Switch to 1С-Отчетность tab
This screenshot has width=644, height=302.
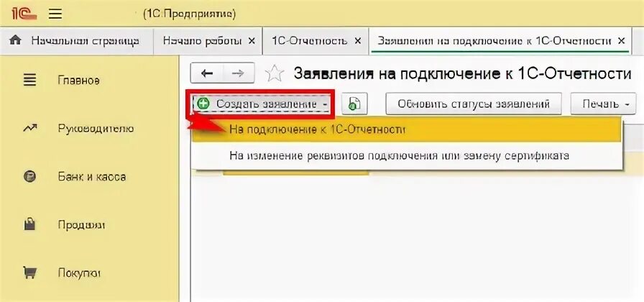(x=316, y=41)
